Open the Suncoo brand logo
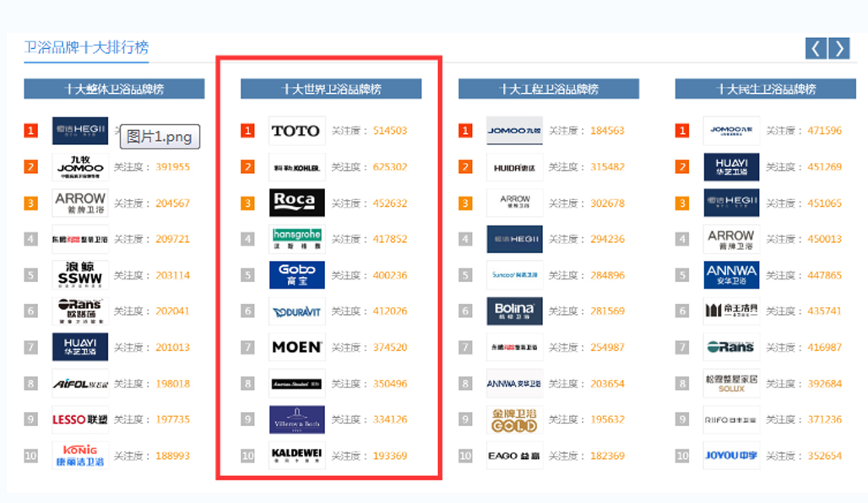Screen dimensions: 868x503 514,275
